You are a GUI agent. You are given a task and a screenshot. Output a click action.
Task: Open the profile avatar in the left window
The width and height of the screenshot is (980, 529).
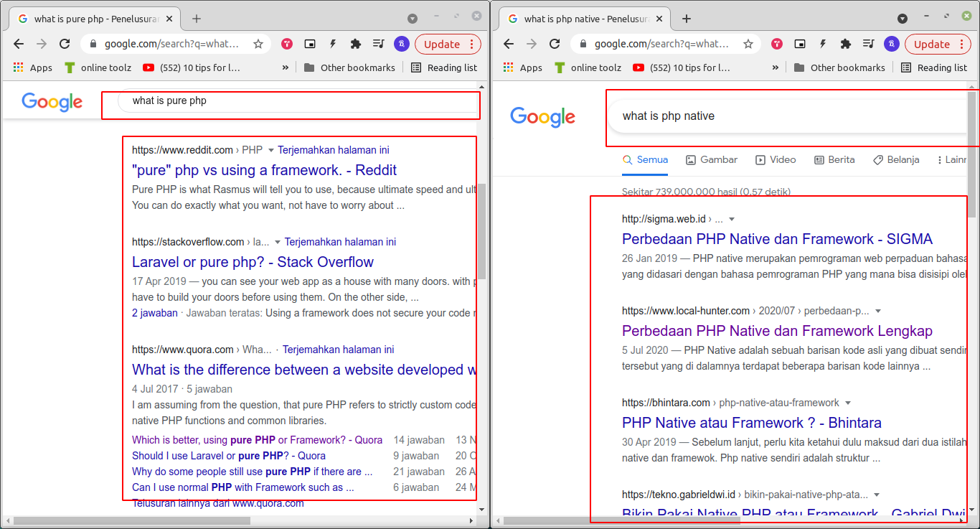[x=401, y=44]
